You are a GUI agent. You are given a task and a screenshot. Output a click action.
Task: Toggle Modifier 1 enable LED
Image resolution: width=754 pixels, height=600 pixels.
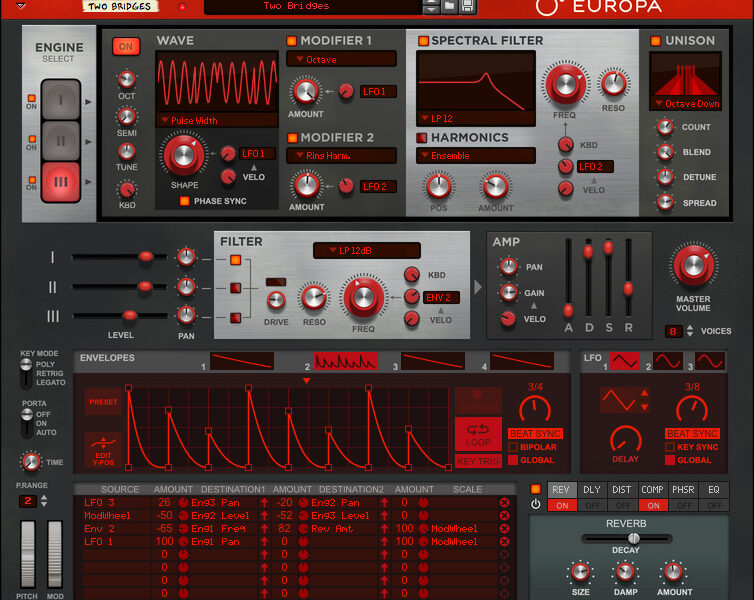coord(291,41)
